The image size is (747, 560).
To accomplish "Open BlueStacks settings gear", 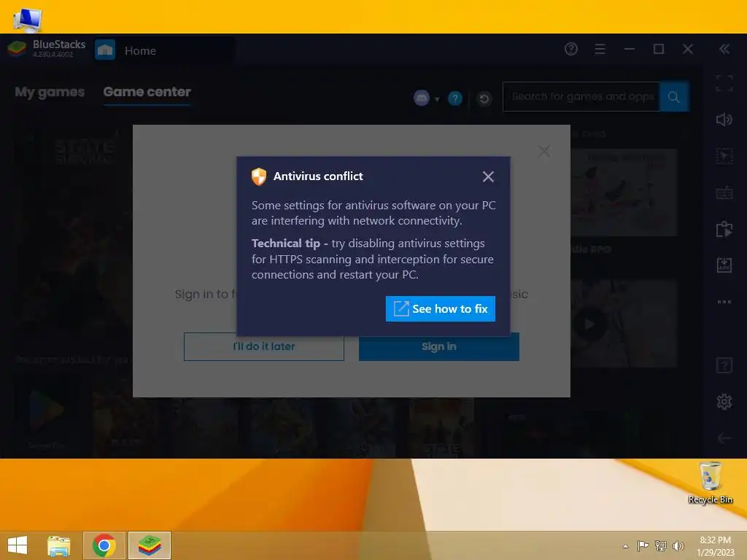I will pyautogui.click(x=724, y=402).
